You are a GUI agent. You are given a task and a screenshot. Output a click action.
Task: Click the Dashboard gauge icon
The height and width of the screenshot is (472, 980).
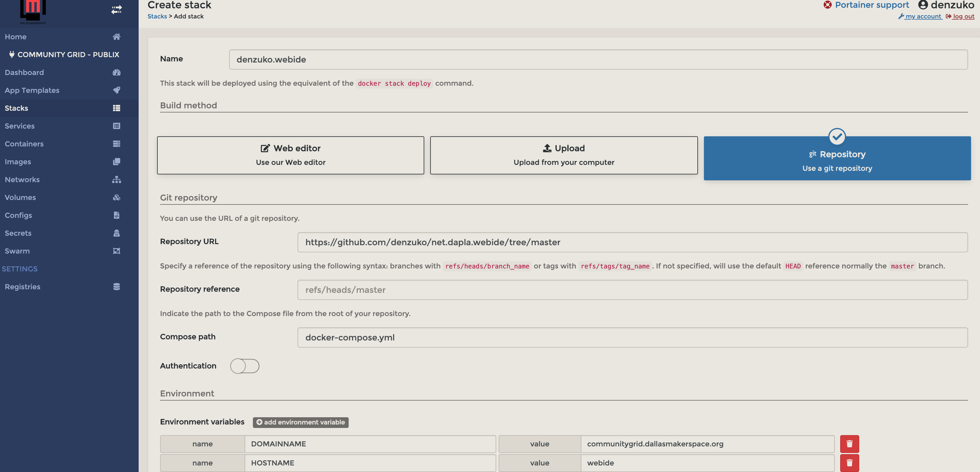point(116,72)
